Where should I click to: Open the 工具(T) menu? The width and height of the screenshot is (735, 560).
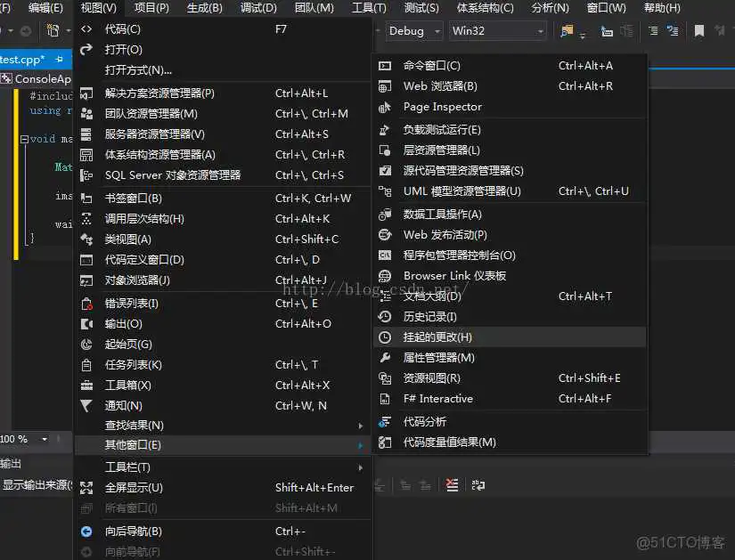click(x=369, y=7)
